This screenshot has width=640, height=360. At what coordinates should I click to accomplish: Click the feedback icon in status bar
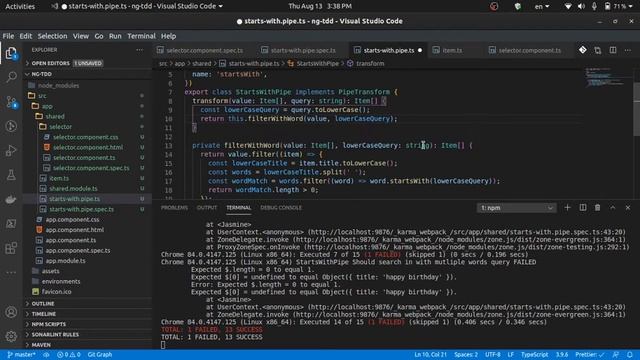coord(616,355)
